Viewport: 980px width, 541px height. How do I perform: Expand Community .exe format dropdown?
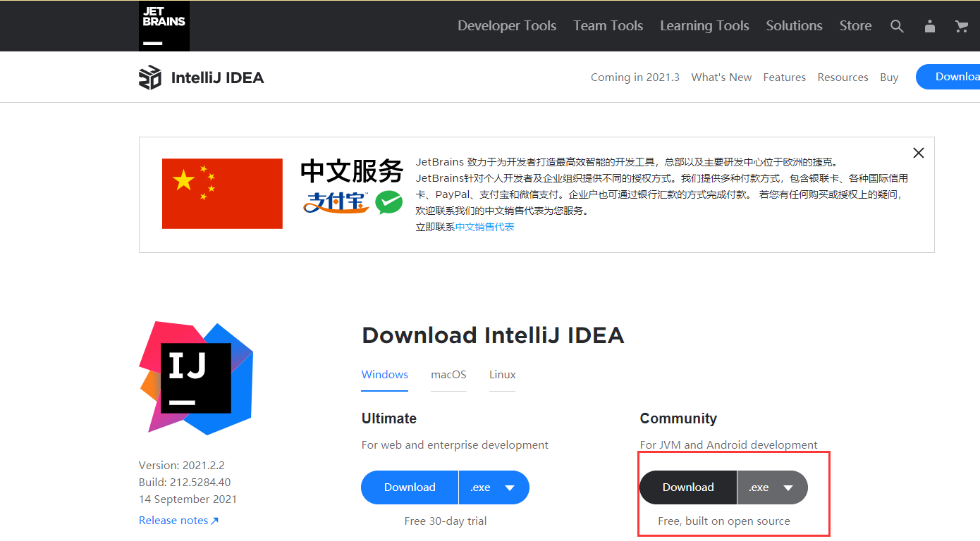click(x=772, y=487)
